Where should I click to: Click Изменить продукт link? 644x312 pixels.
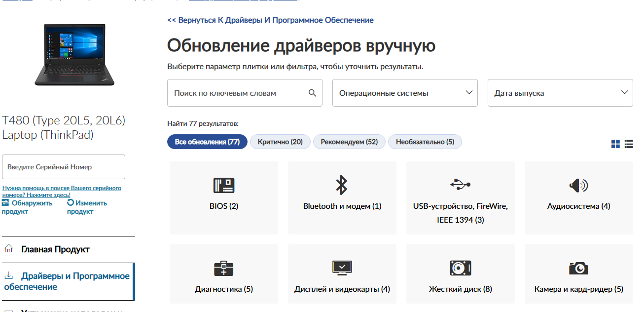pyautogui.click(x=87, y=207)
